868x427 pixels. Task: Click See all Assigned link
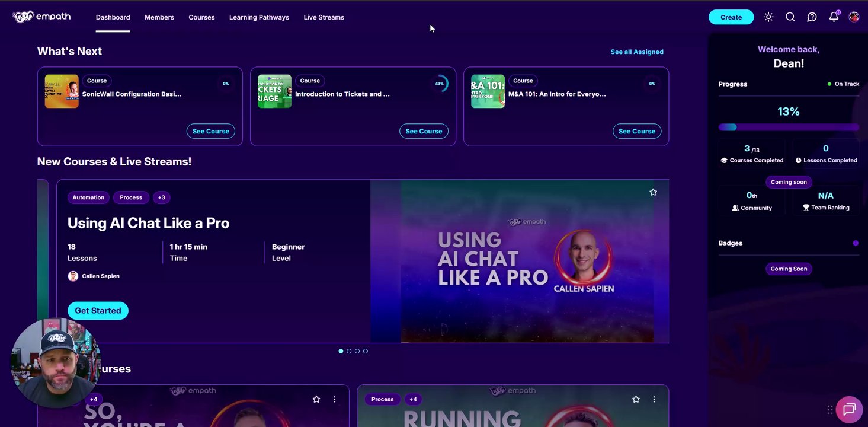(x=637, y=52)
